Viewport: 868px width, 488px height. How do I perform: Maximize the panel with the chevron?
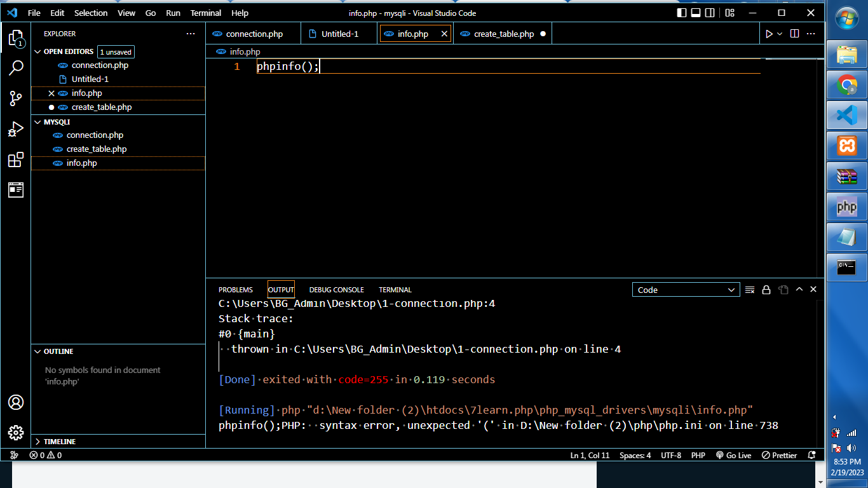click(799, 290)
